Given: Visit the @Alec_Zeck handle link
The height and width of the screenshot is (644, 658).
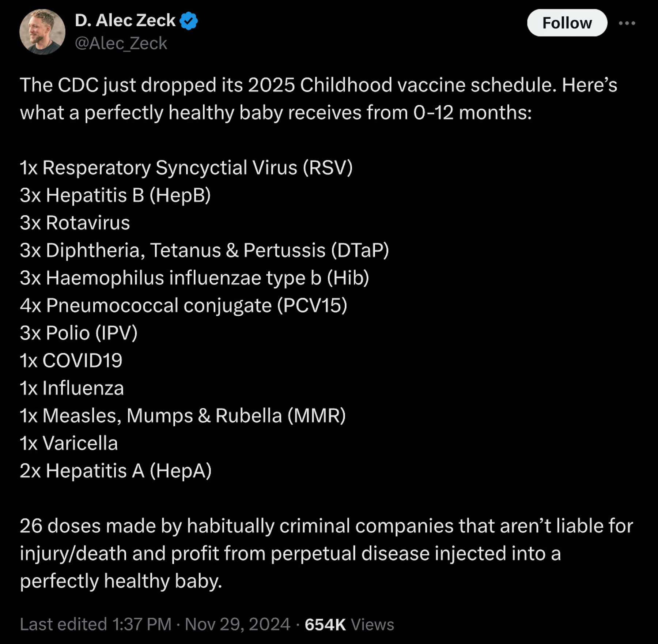Looking at the screenshot, I should point(121,44).
